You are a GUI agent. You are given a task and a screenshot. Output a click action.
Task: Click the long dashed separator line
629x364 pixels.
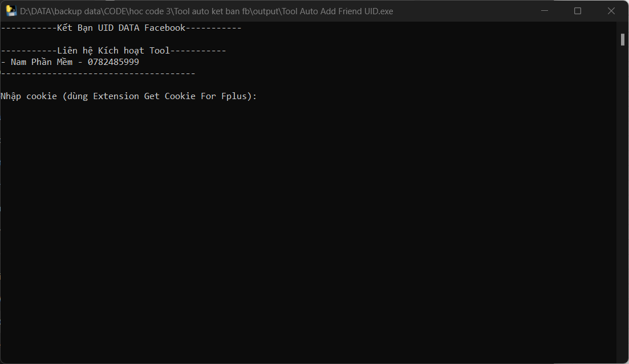coord(98,73)
